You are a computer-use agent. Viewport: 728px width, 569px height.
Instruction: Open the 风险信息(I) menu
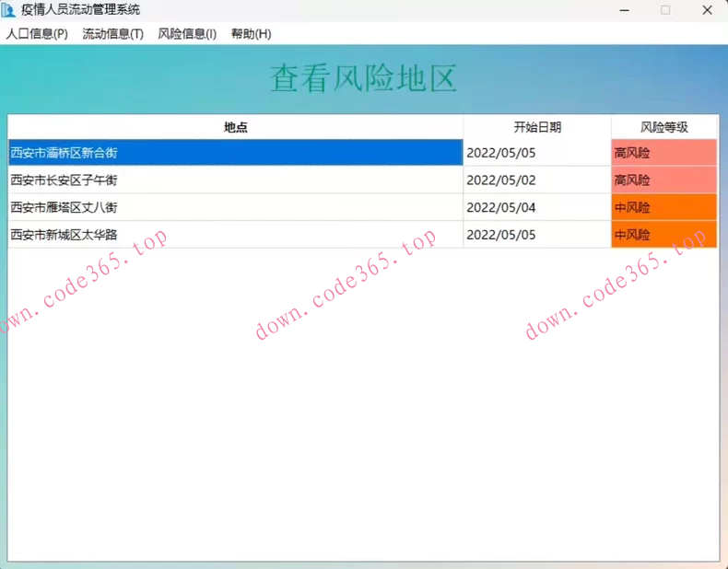pyautogui.click(x=187, y=34)
